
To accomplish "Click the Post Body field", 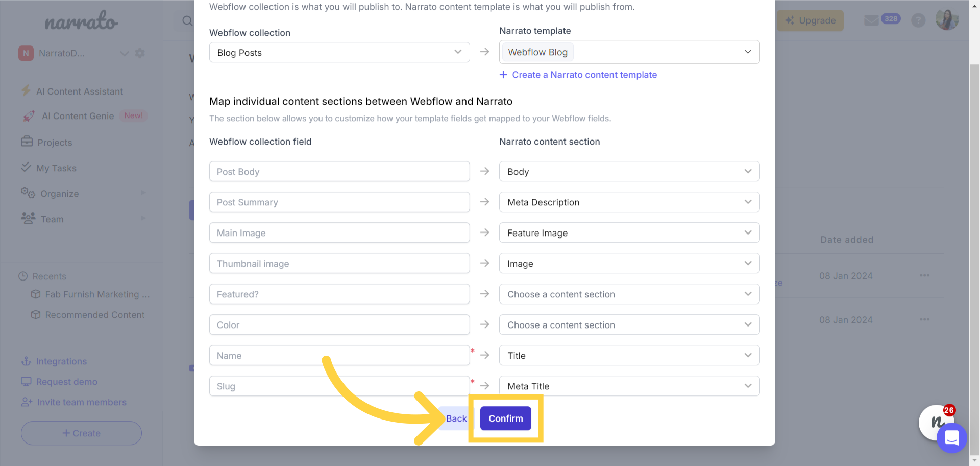I will pyautogui.click(x=339, y=172).
